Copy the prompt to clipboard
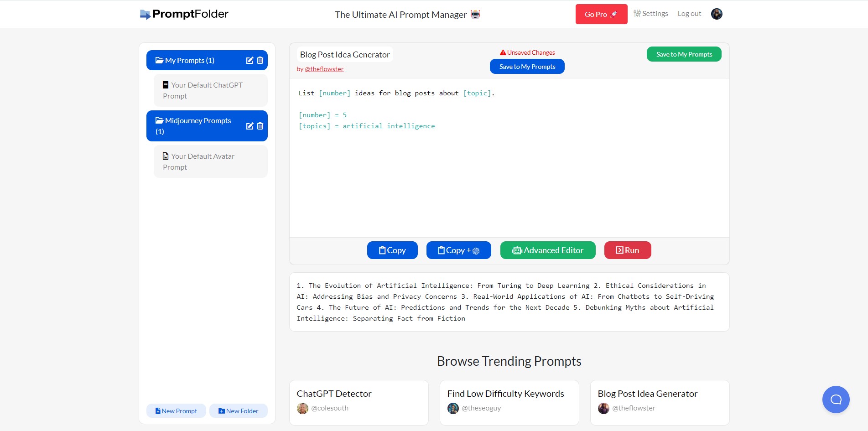The height and width of the screenshot is (431, 868). click(x=392, y=250)
